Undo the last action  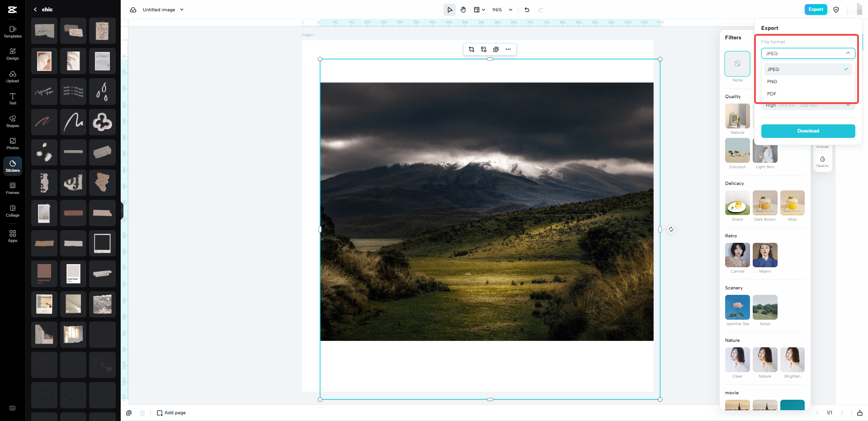pyautogui.click(x=527, y=9)
